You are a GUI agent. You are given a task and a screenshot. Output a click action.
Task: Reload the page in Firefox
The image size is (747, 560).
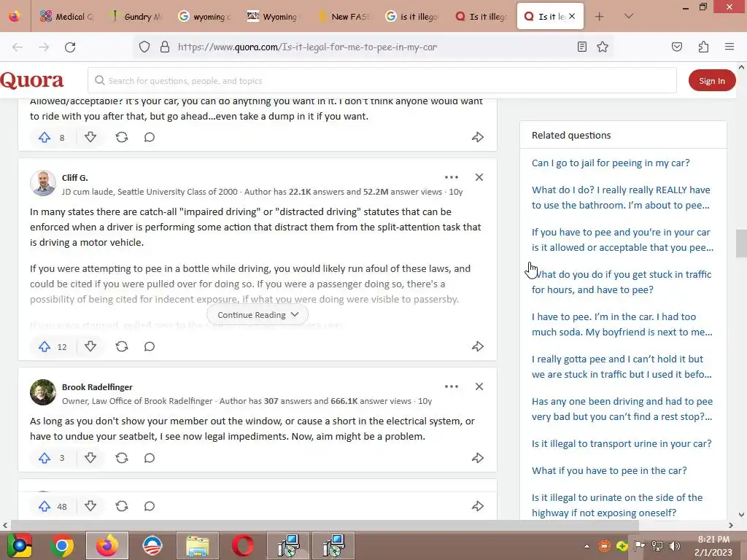70,47
